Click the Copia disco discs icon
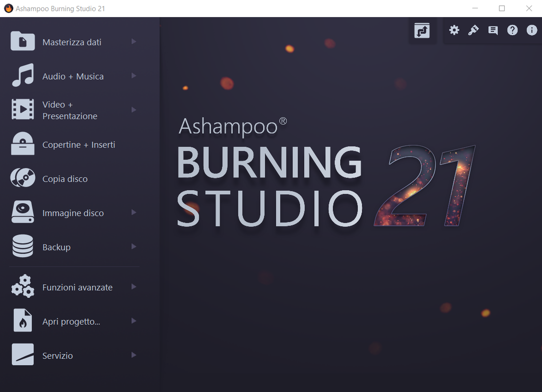This screenshot has height=392, width=542. [23, 178]
